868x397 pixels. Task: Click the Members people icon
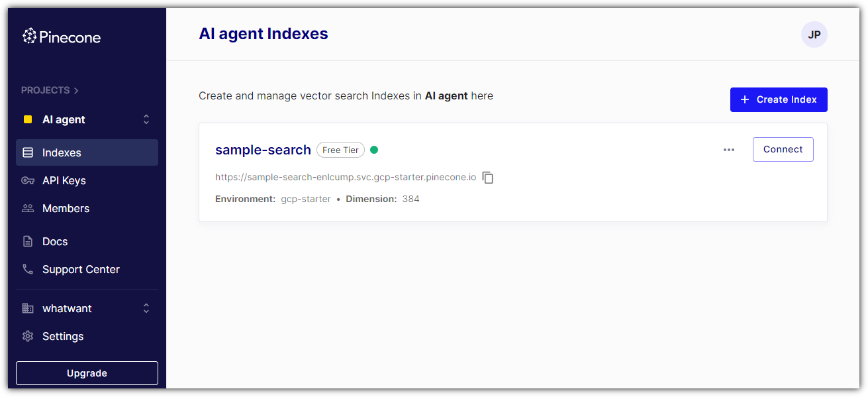coord(28,208)
